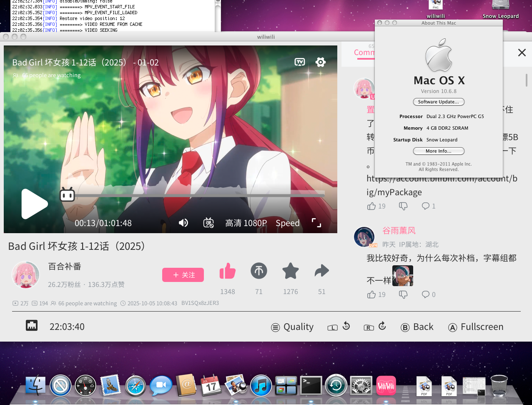532x405 pixels.
Task: Click the 00:13/01:01:48 time display
Action: [103, 223]
